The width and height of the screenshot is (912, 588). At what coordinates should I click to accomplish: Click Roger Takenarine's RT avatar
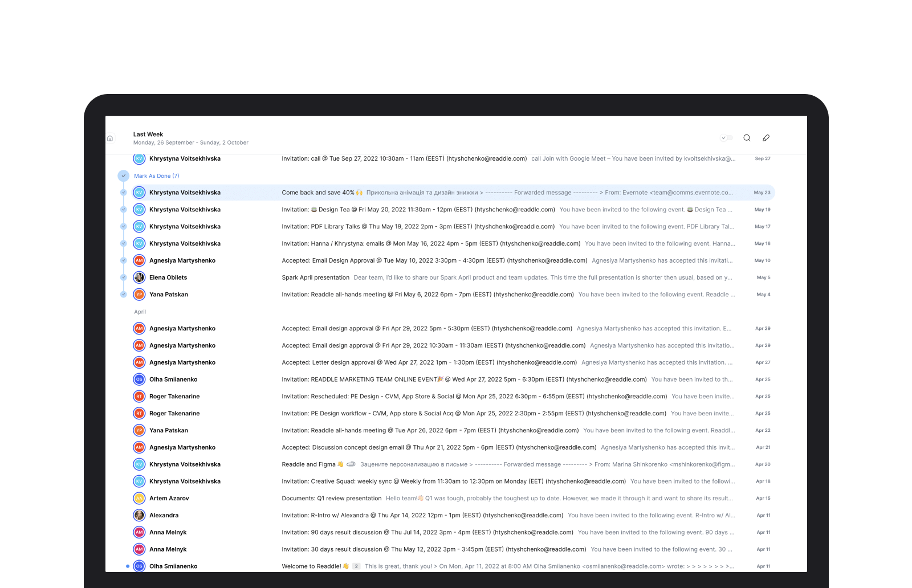pyautogui.click(x=139, y=396)
